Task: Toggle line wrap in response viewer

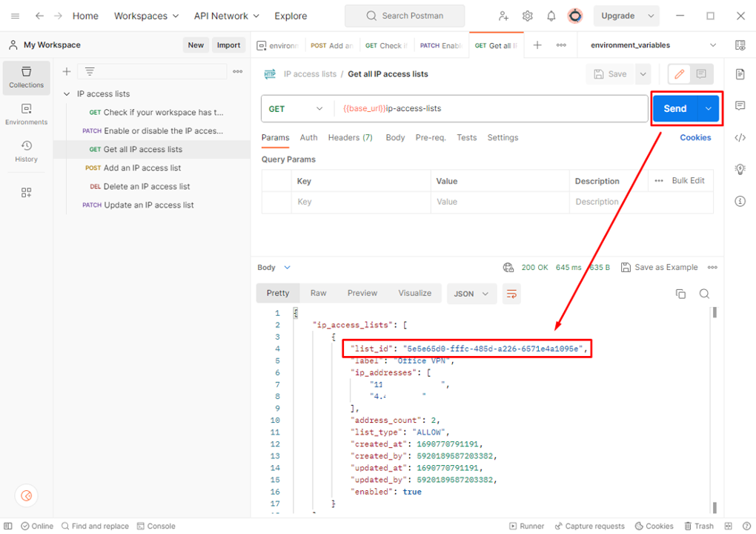Action: (511, 294)
